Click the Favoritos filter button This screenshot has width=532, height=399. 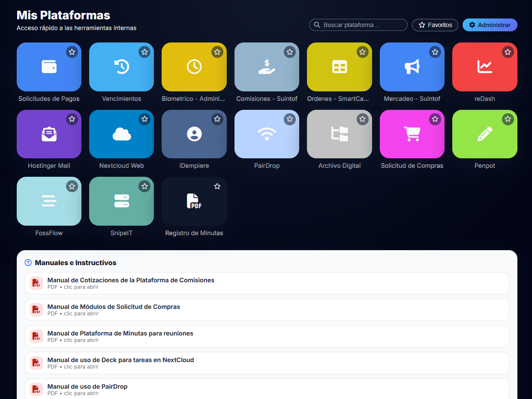pos(435,25)
